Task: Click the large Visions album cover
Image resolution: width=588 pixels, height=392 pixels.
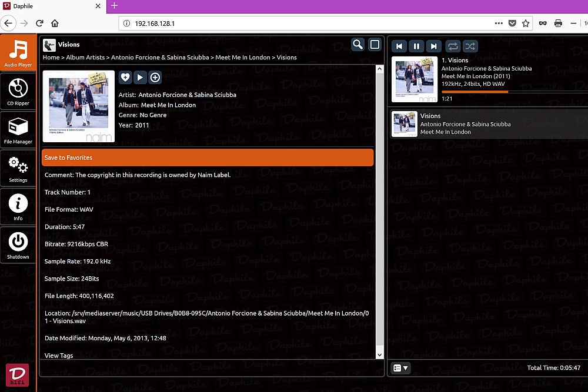Action: point(79,106)
